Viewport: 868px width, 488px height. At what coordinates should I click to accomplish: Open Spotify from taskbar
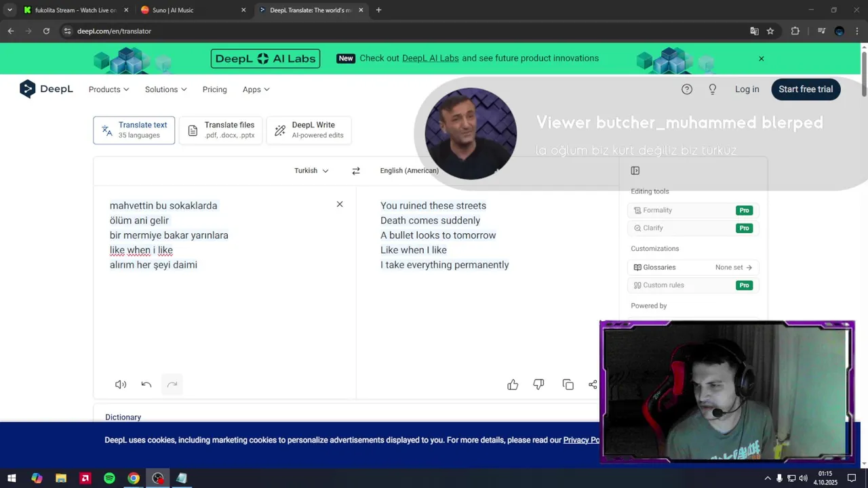pyautogui.click(x=109, y=479)
